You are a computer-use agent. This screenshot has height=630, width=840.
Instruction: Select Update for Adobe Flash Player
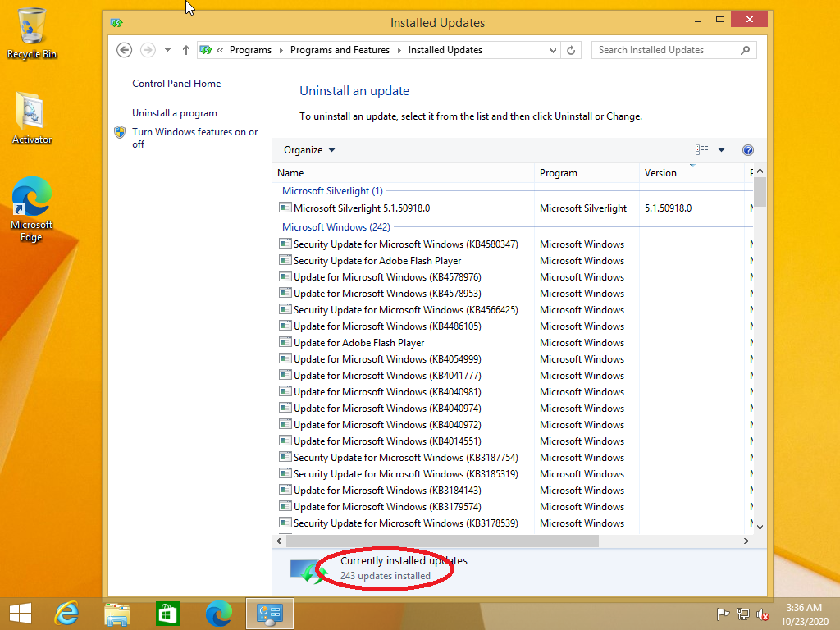pyautogui.click(x=351, y=343)
